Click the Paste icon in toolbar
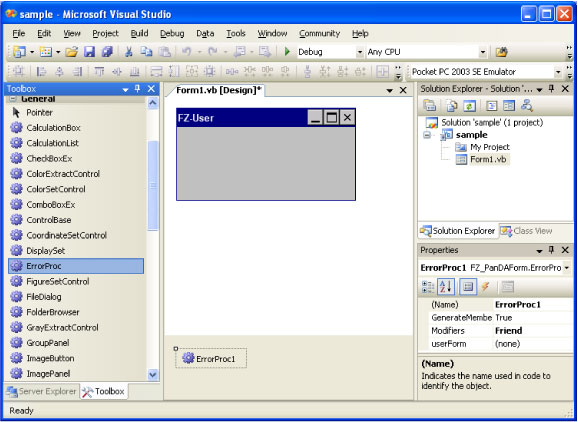 tap(164, 52)
